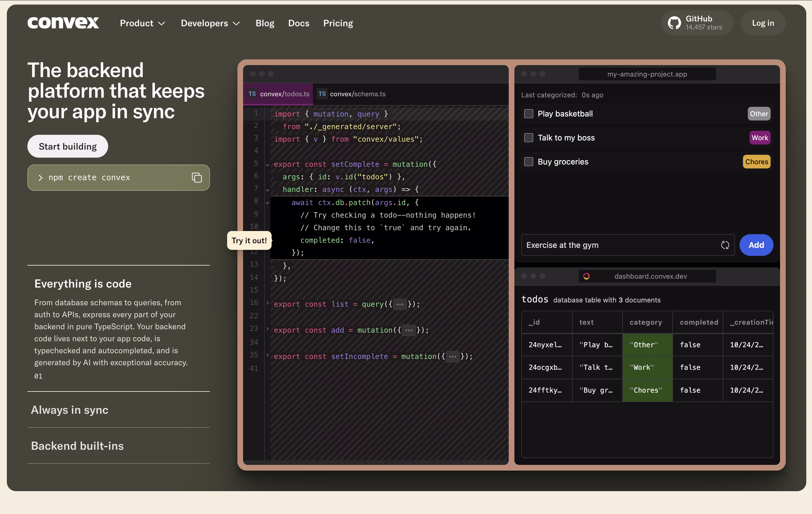Click the GitHub octocat icon
The height and width of the screenshot is (514, 812).
click(674, 23)
